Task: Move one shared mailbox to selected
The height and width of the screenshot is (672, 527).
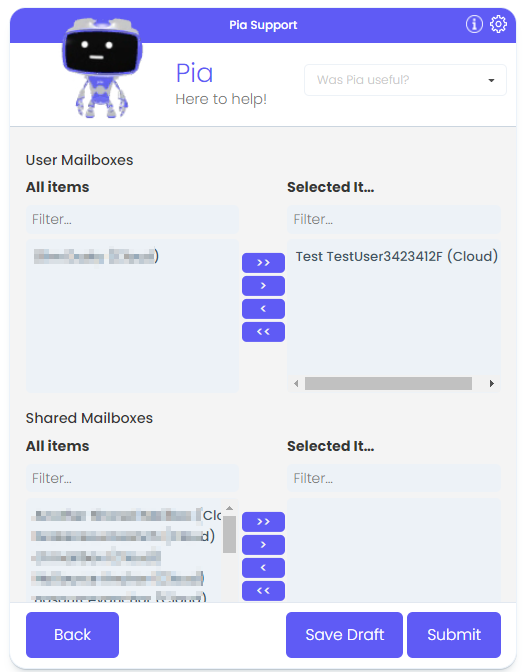Action: (263, 545)
